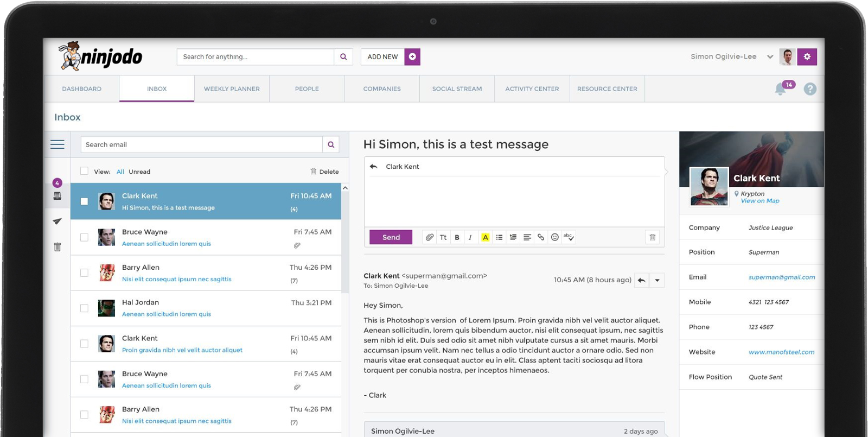The image size is (868, 437).
Task: Open the Resource Center tab
Action: point(607,89)
